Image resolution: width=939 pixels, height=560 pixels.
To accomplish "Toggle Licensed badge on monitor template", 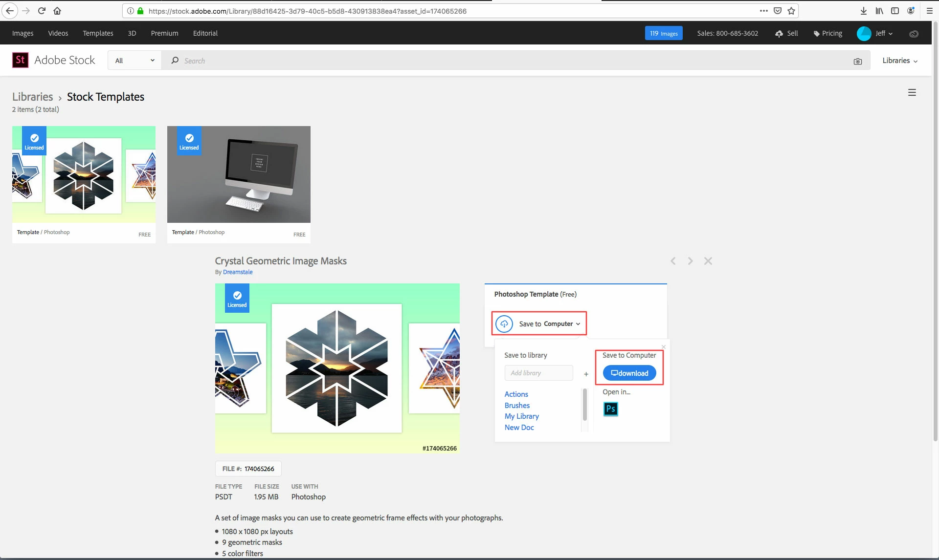I will (189, 141).
